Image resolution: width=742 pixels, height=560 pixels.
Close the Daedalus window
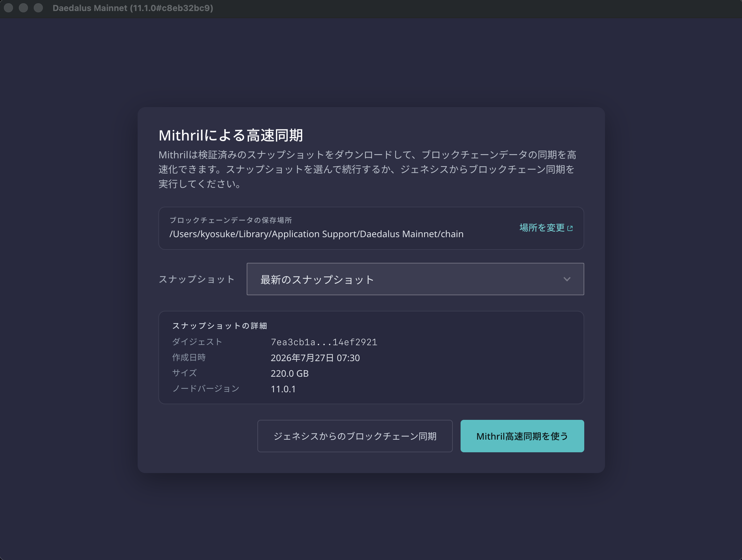click(x=8, y=8)
